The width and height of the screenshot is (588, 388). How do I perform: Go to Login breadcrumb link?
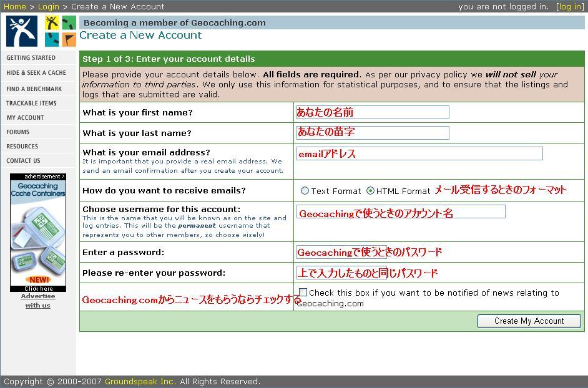pos(48,6)
